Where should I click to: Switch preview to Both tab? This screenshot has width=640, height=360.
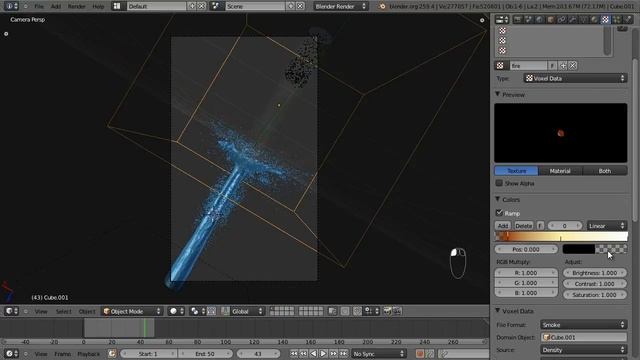pyautogui.click(x=605, y=171)
